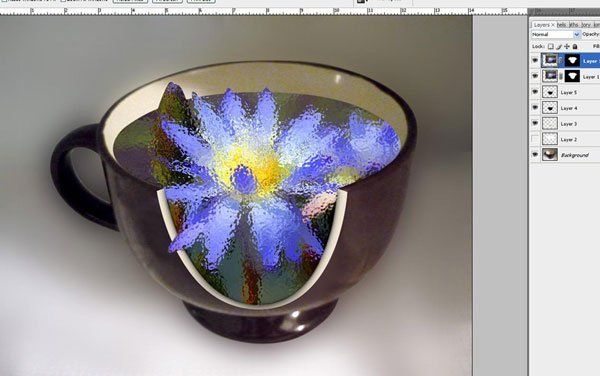This screenshot has width=600, height=376.
Task: Show Layer 2 via its empty visibility box
Action: [x=535, y=139]
